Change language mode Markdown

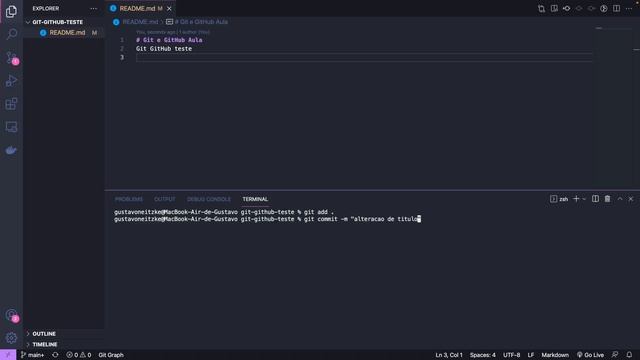pos(555,355)
